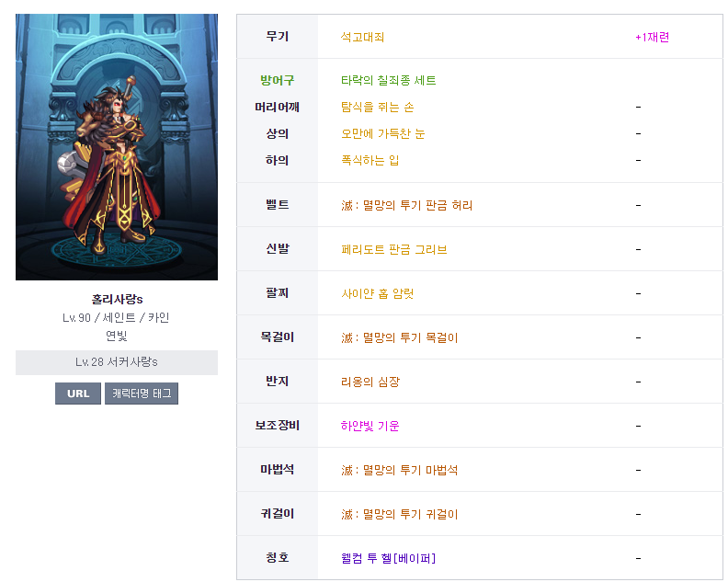Open the necklace 滅 : 멸망의 투기 목걸이
This screenshot has width=728, height=582.
(x=400, y=337)
